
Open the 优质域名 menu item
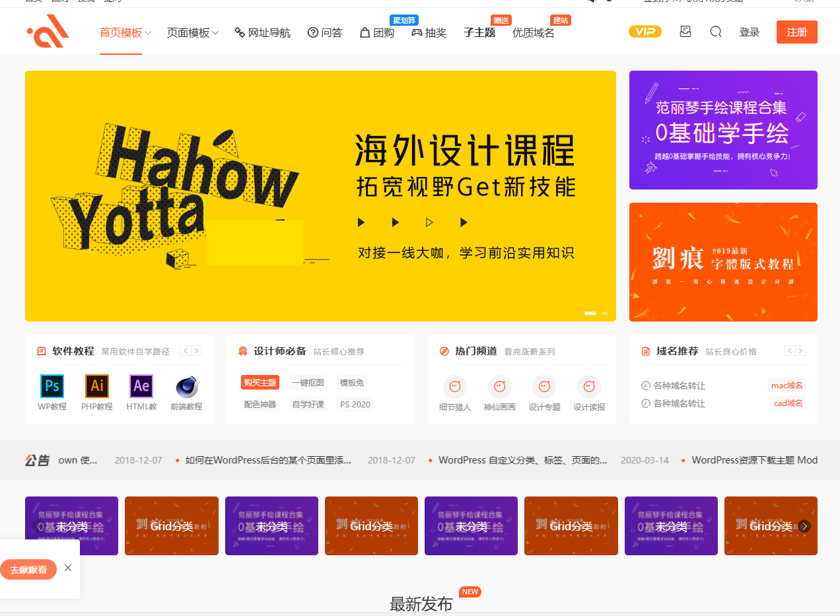tap(534, 32)
